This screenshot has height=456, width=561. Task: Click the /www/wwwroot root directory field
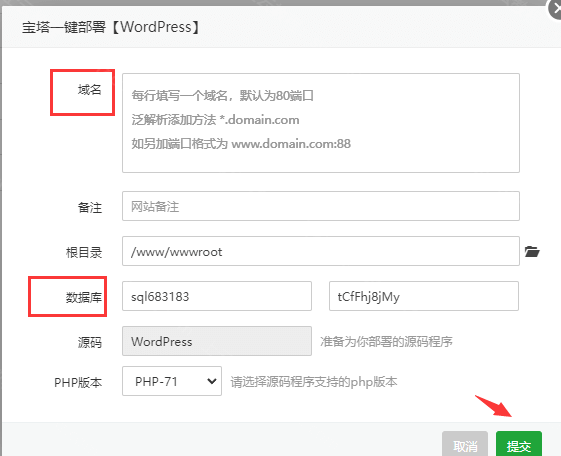pyautogui.click(x=321, y=251)
